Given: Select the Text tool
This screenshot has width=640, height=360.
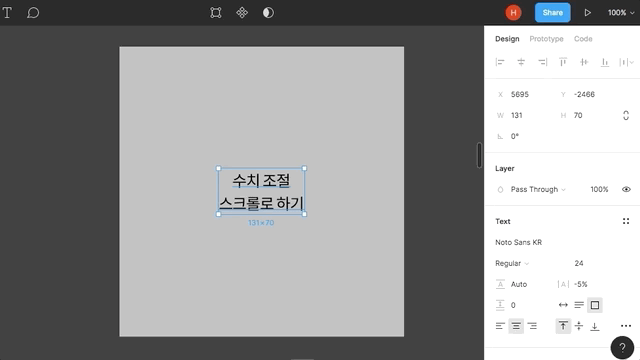Looking at the screenshot, I should point(7,13).
